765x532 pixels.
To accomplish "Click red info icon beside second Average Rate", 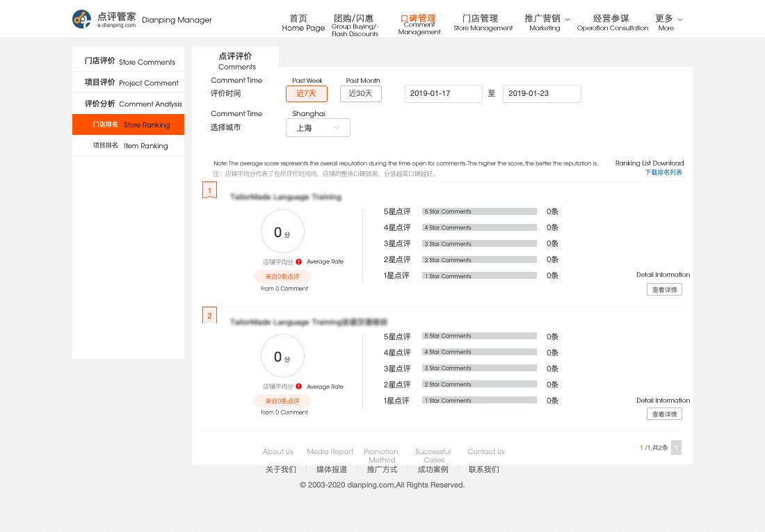I will click(298, 387).
